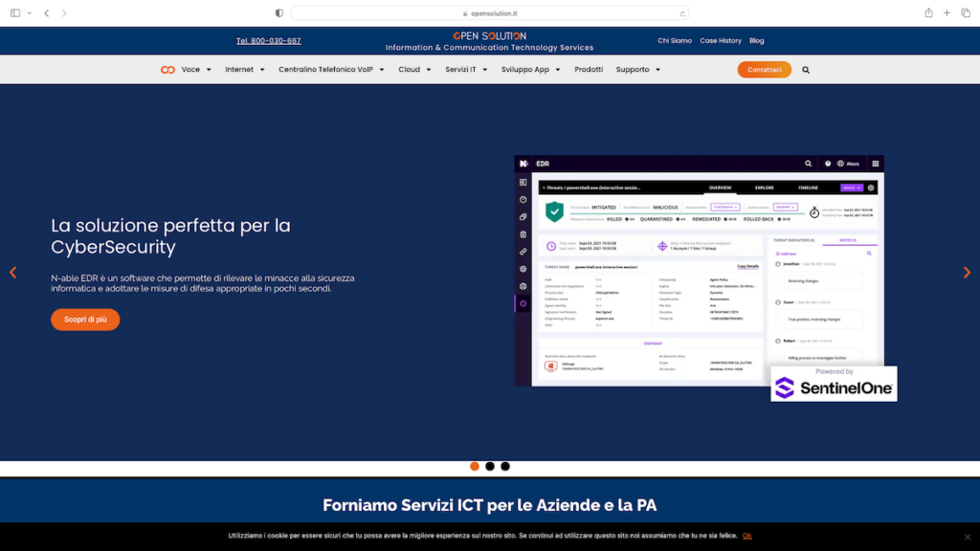Screen dimensions: 980x551
Task: Open Safari sidebar toggle icon
Action: (15, 13)
